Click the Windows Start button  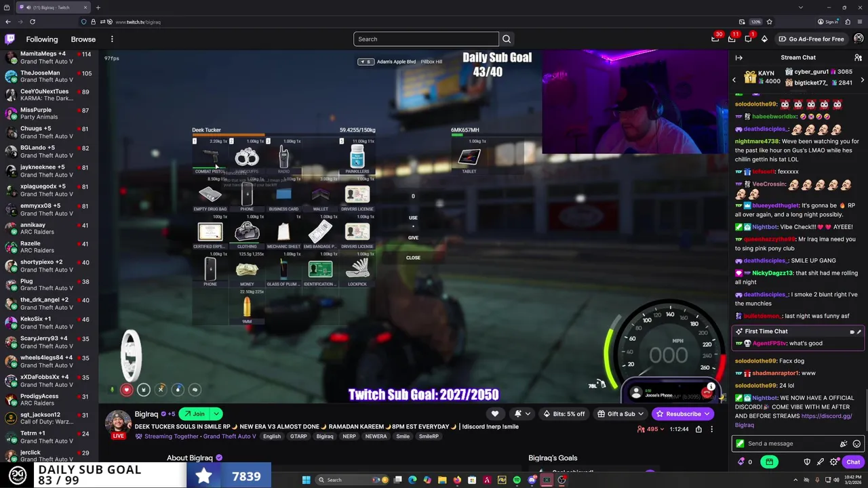306,480
